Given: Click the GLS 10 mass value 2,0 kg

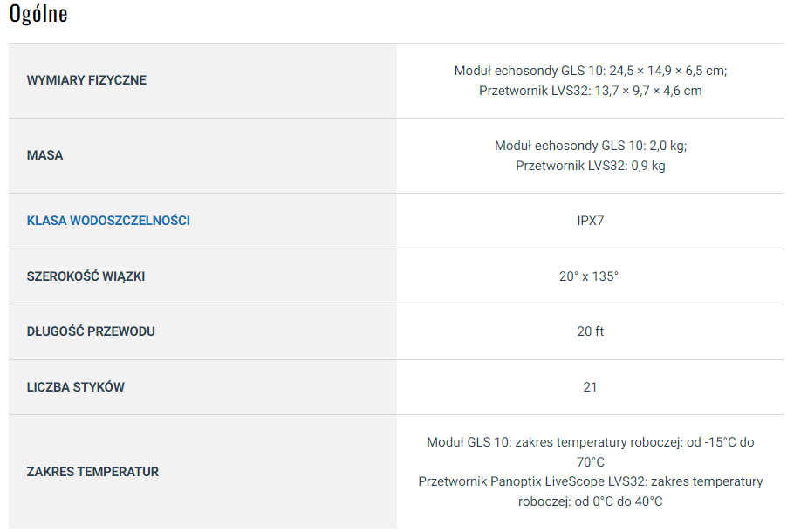Looking at the screenshot, I should (590, 146).
